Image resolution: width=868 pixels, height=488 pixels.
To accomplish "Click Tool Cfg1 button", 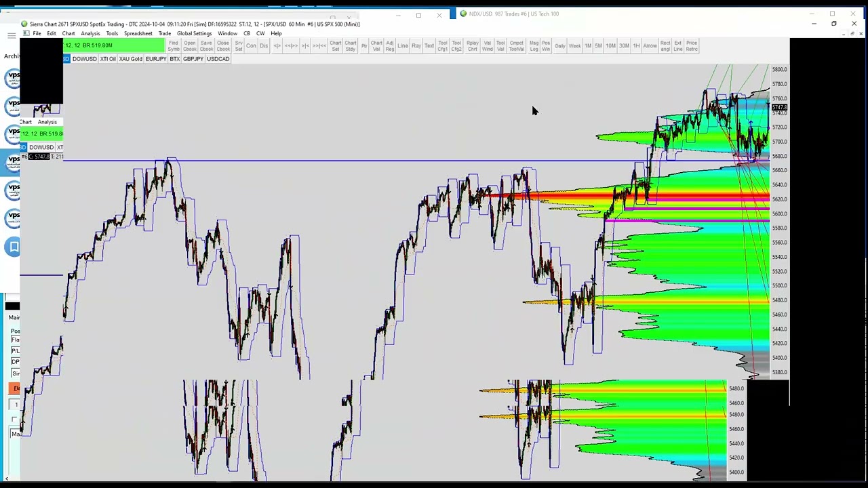I will point(443,45).
